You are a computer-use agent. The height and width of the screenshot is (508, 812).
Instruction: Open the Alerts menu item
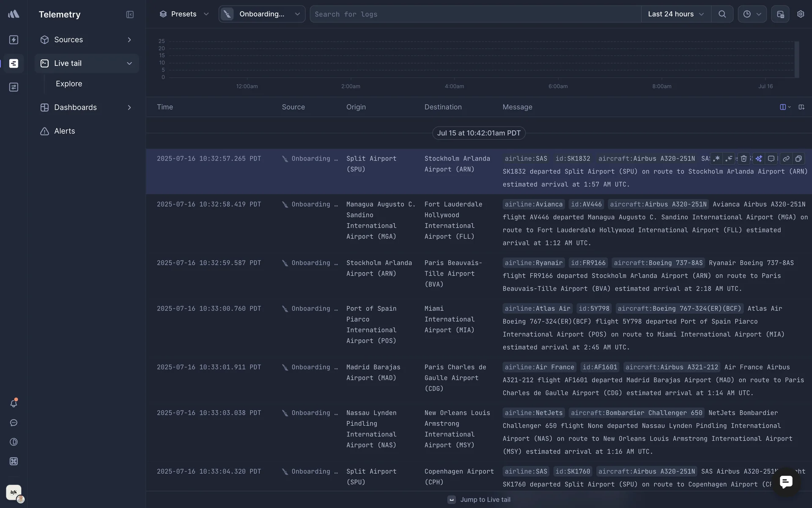click(64, 131)
